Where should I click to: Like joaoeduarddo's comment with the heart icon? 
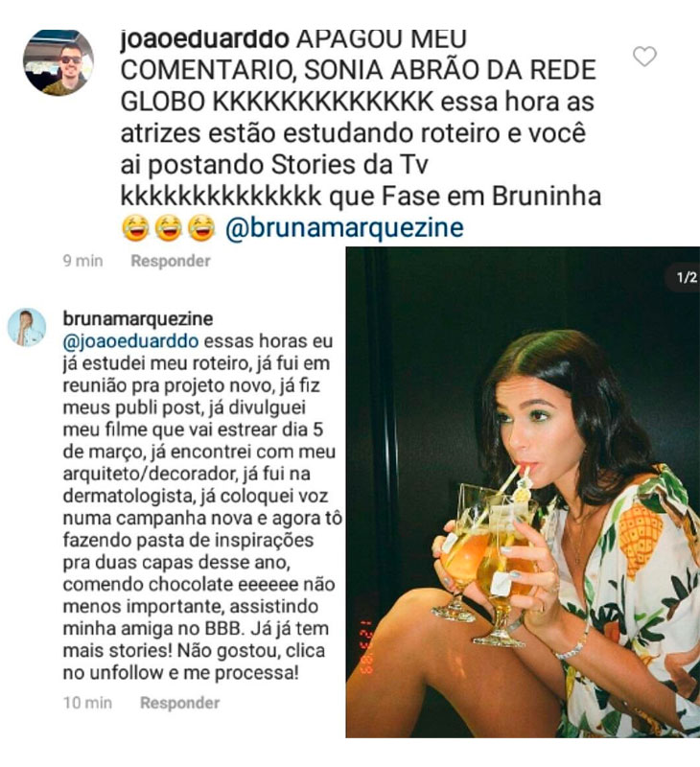(644, 57)
